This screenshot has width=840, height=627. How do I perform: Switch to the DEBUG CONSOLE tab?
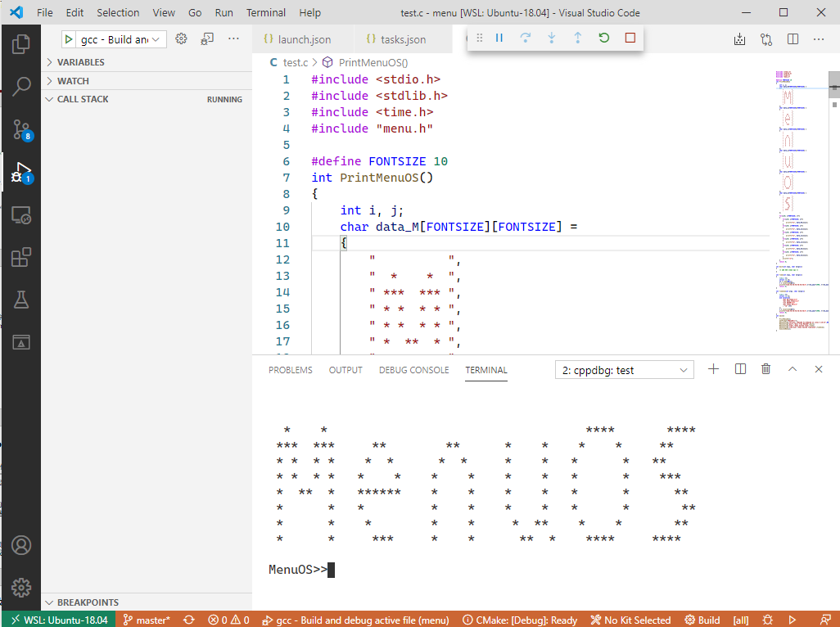[x=413, y=370]
